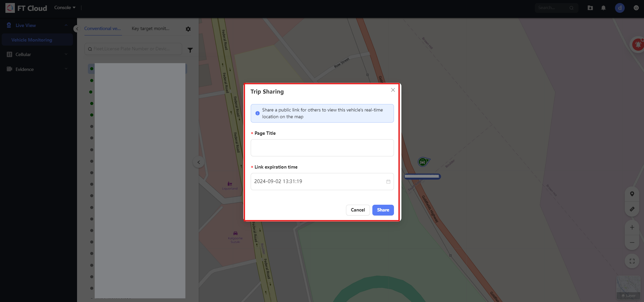The image size is (644, 302).
Task: Toggle fullscreen map view
Action: pyautogui.click(x=632, y=261)
